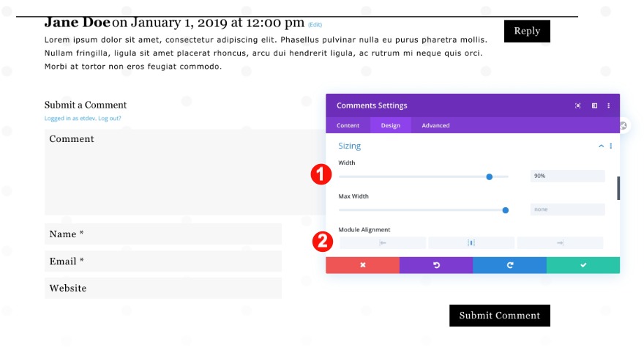This screenshot has height=361, width=644.
Task: Select center Module Alignment option
Action: click(x=471, y=242)
